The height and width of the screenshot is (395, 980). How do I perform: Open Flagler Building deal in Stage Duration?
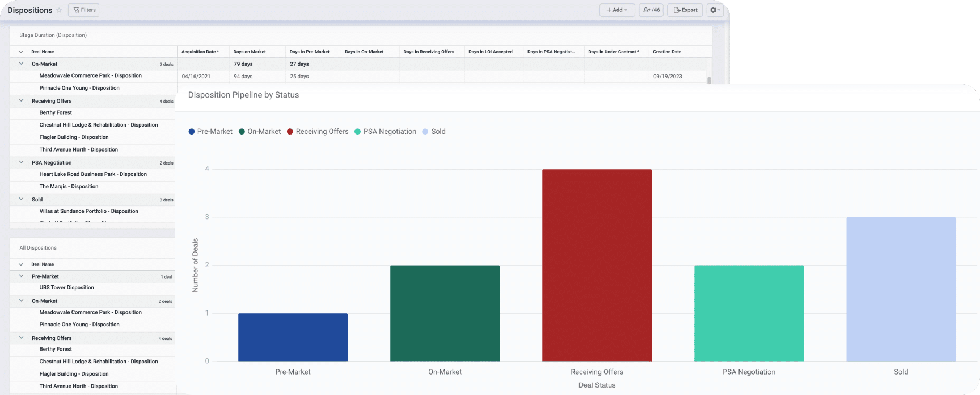point(74,137)
